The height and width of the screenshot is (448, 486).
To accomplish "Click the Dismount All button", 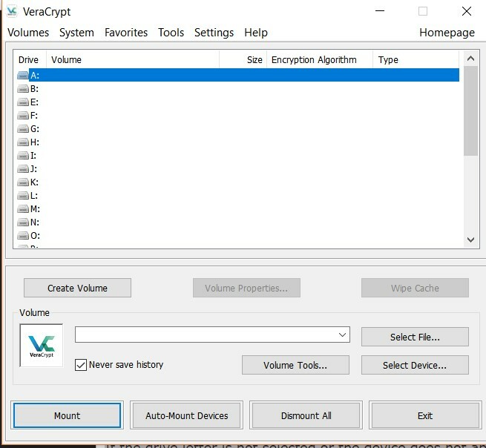I will tap(306, 415).
